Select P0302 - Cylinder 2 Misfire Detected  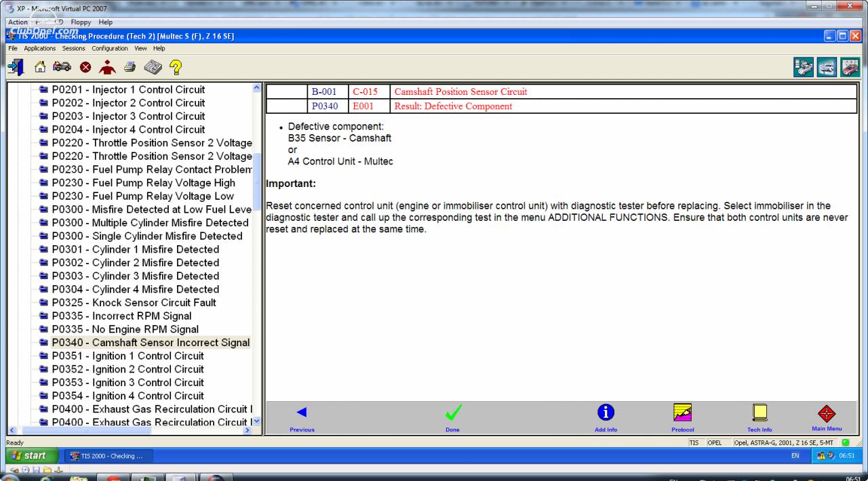[136, 263]
